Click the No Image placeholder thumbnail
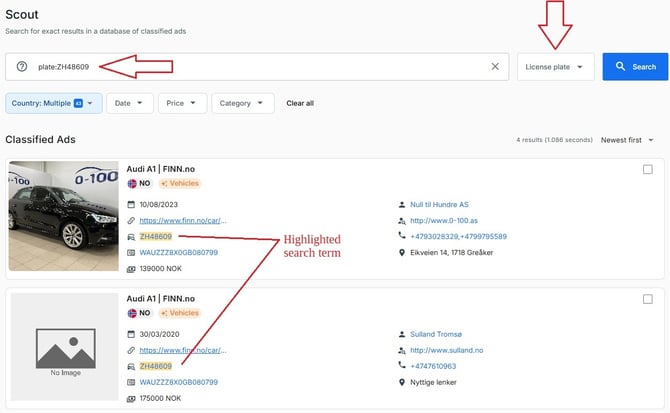 pos(65,347)
